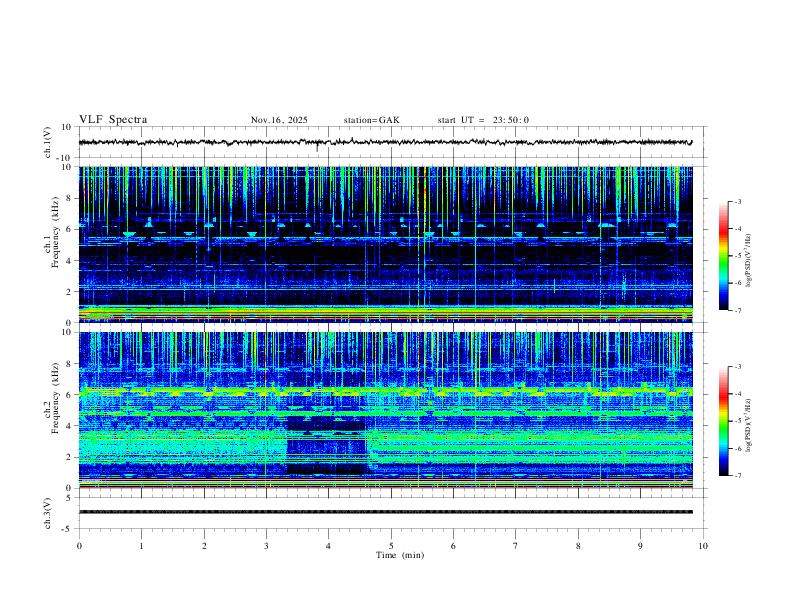Click time axis tick label "5"

[391, 546]
